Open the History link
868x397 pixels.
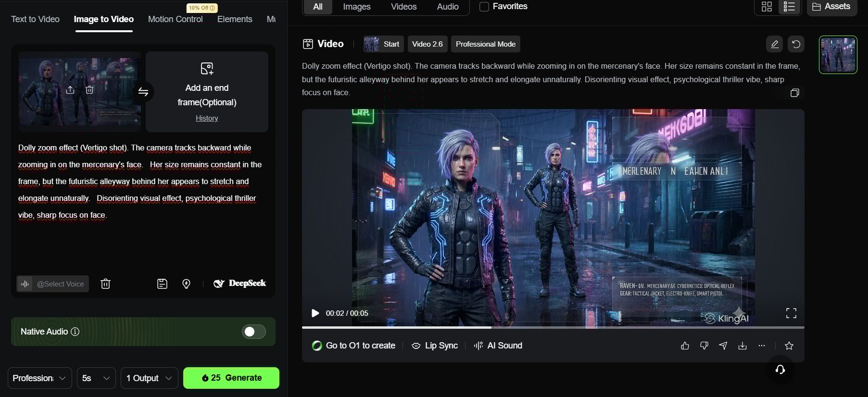pos(207,118)
